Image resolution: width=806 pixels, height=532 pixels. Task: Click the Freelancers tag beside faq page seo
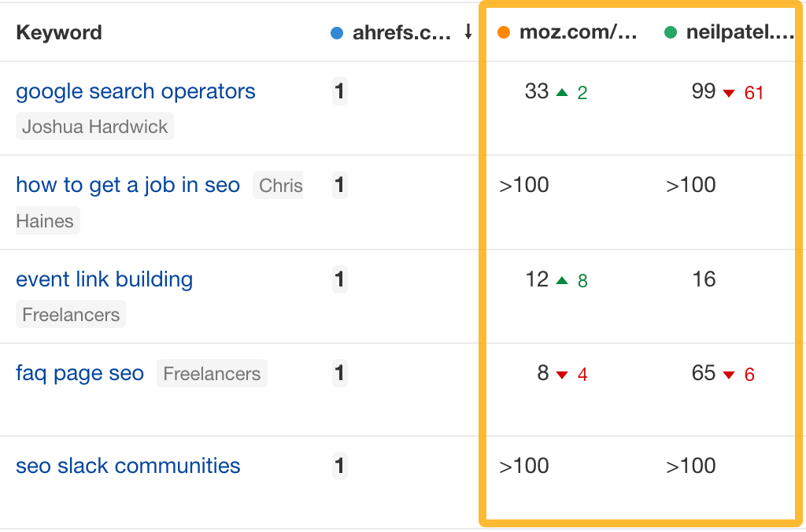point(212,374)
